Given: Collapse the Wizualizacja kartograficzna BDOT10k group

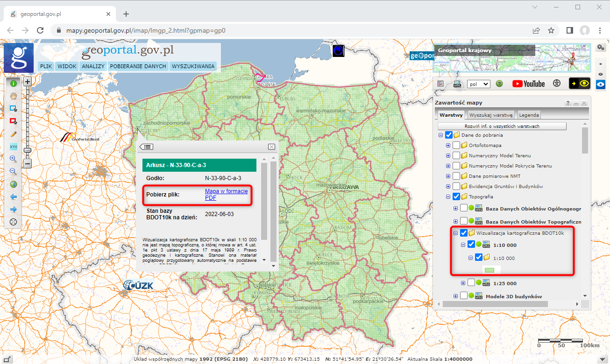Looking at the screenshot, I should (456, 233).
